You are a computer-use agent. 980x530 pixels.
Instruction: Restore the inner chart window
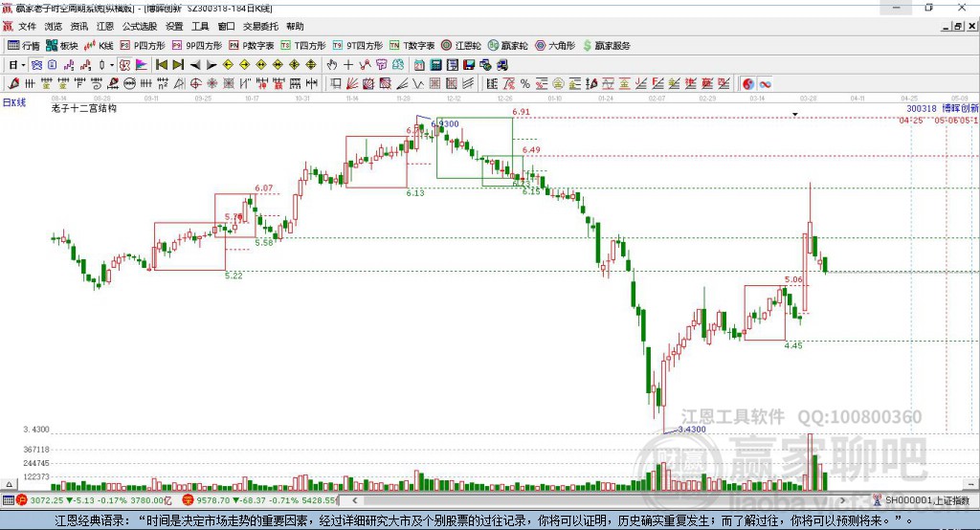[x=958, y=26]
